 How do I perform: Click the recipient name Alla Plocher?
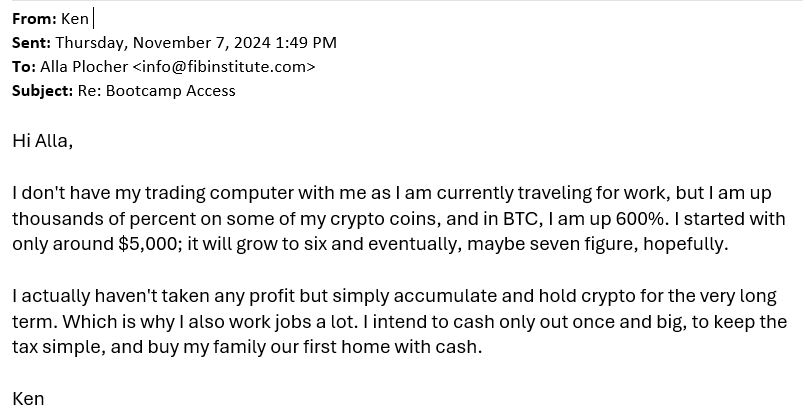point(84,67)
